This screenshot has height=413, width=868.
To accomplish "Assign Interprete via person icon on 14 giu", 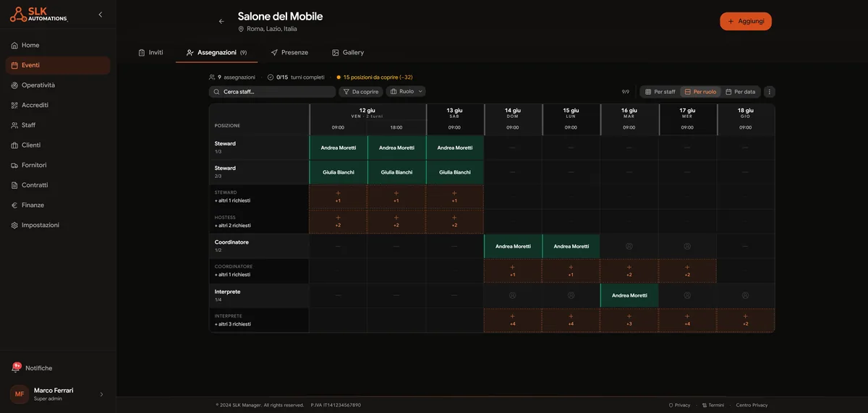I will [512, 295].
